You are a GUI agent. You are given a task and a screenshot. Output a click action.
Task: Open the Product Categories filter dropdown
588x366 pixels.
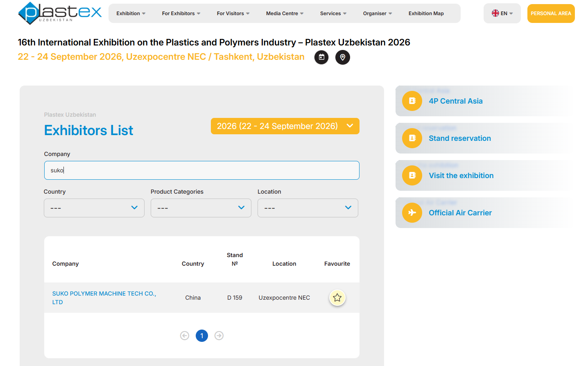click(x=201, y=208)
